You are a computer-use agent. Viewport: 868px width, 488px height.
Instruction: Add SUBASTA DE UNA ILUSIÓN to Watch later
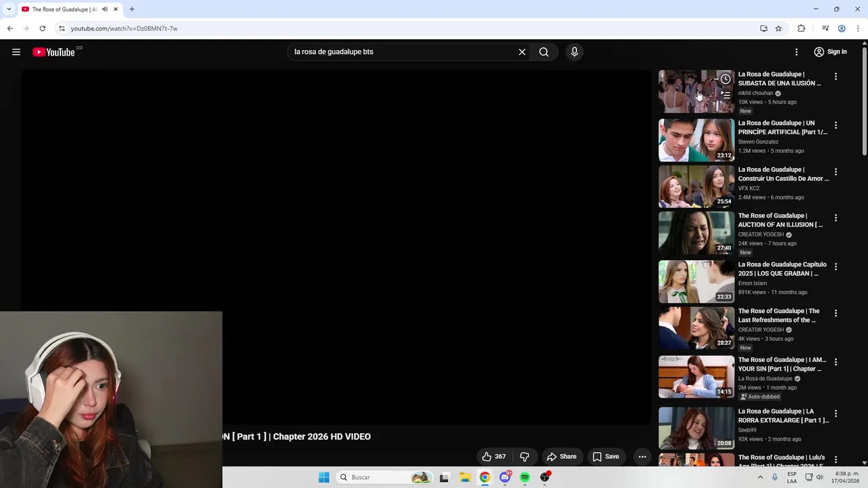[726, 79]
